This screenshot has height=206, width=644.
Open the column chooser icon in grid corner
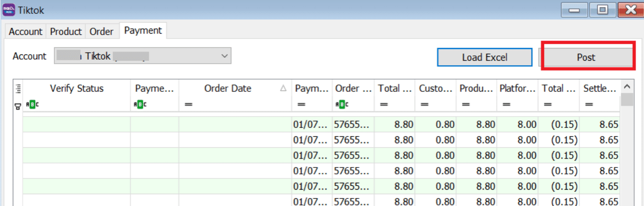[19, 89]
